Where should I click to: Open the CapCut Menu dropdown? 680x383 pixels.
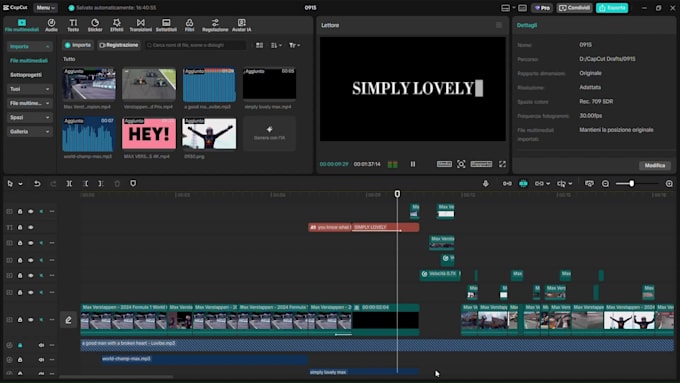coord(46,8)
